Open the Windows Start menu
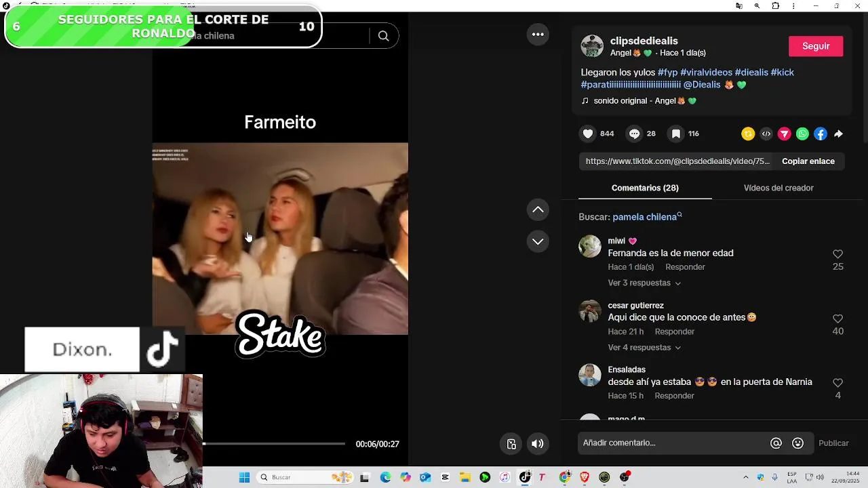868x488 pixels. coord(244,477)
